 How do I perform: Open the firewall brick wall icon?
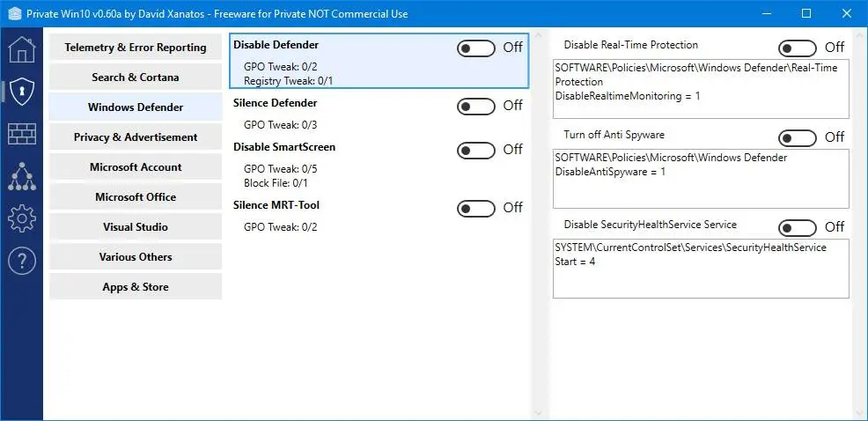21,133
